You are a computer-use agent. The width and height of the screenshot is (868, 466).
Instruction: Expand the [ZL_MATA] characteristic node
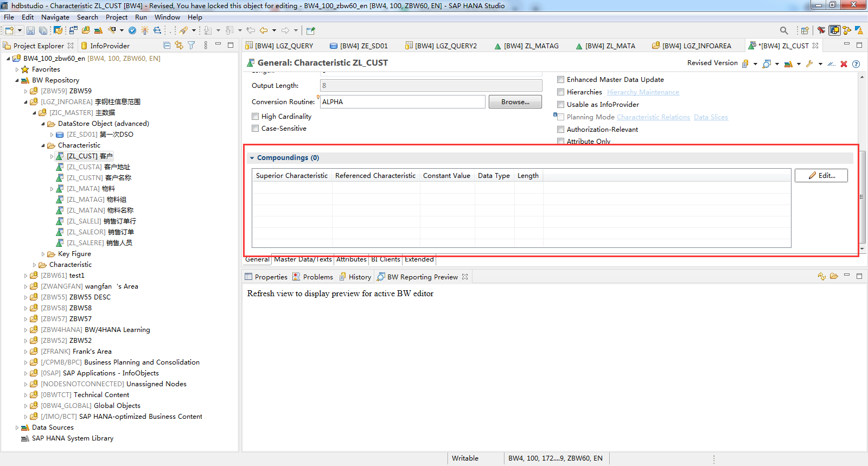tap(52, 189)
